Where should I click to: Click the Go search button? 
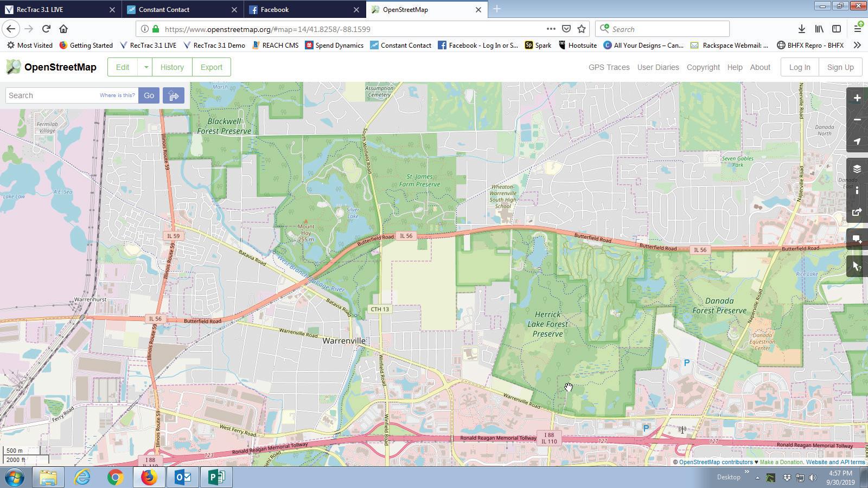(x=149, y=95)
